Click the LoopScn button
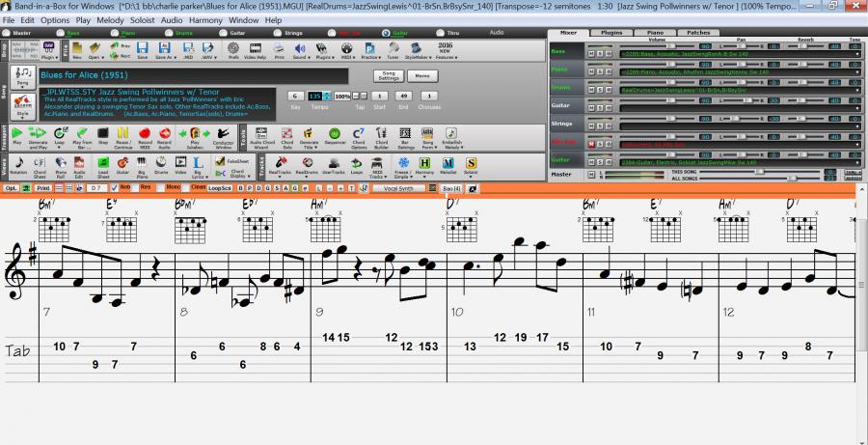This screenshot has height=445, width=868. pos(220,188)
